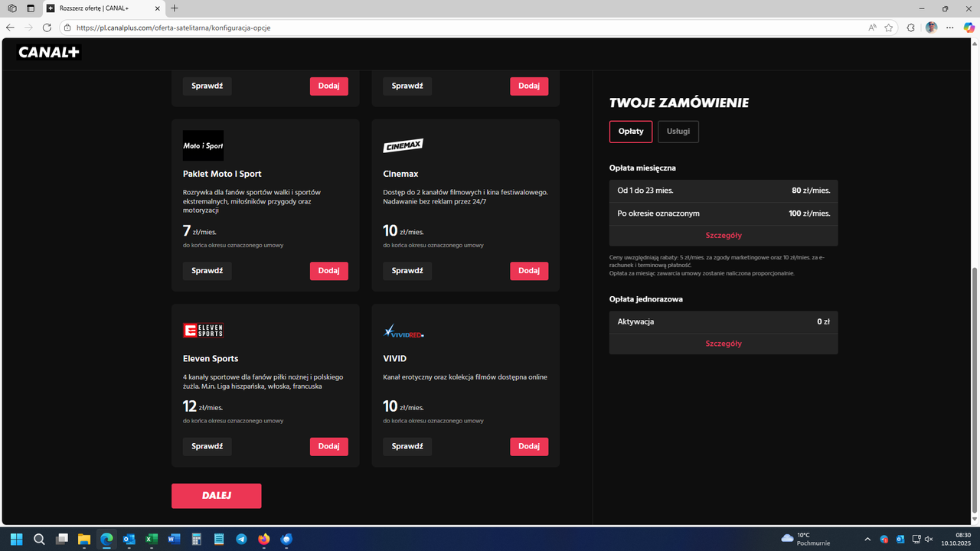This screenshot has height=551, width=980.
Task: Click 'Od 1 do 23 mies.' row
Action: (x=724, y=191)
